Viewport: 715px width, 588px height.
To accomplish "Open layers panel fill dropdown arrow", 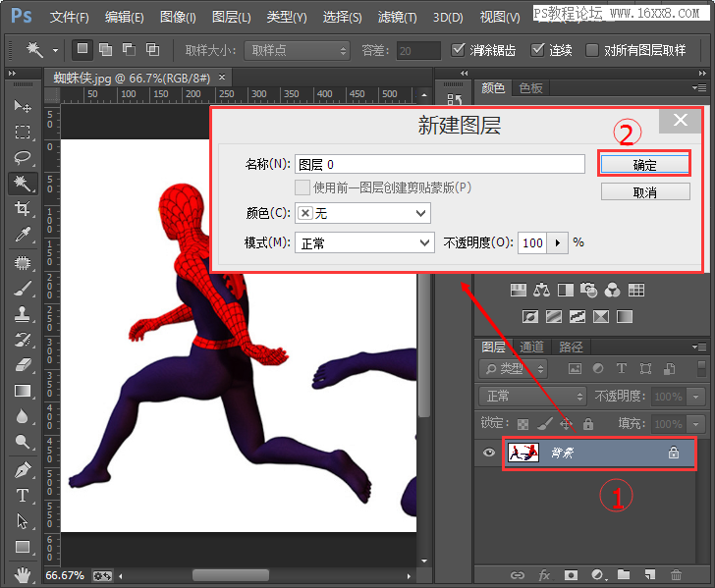I will pos(695,424).
